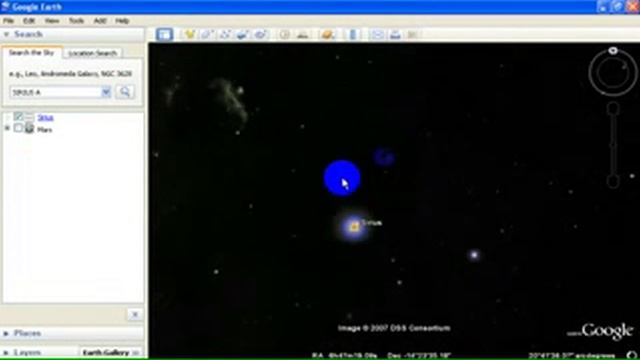Add a placemark using the yellow pin
This screenshot has height=360, width=640.
pyautogui.click(x=189, y=34)
